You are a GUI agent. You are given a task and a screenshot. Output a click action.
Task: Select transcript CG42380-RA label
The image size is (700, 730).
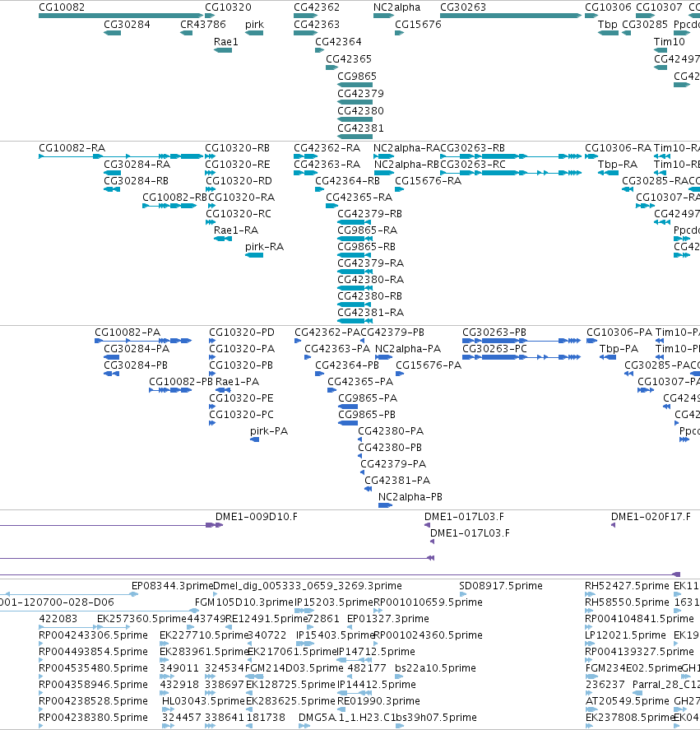[370, 279]
